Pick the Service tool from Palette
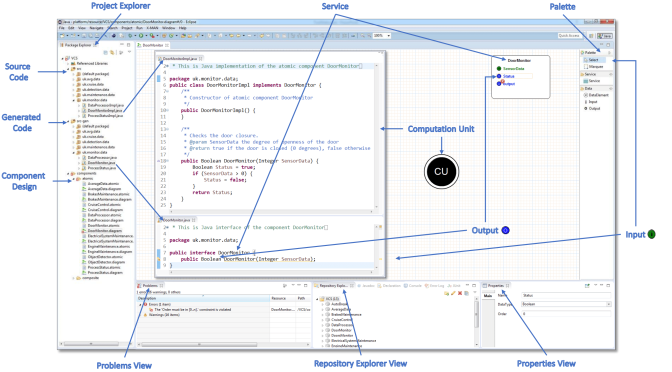This screenshot has width=672, height=372. [593, 81]
